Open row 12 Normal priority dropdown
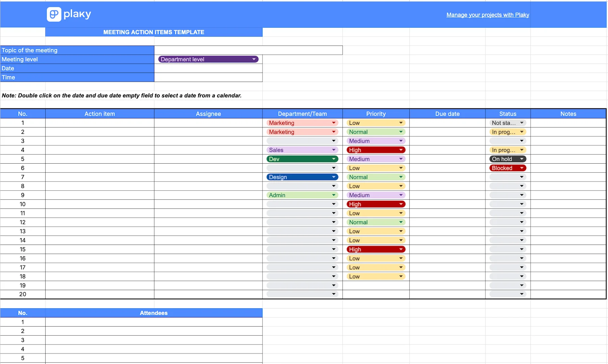The image size is (608, 364). point(376,222)
